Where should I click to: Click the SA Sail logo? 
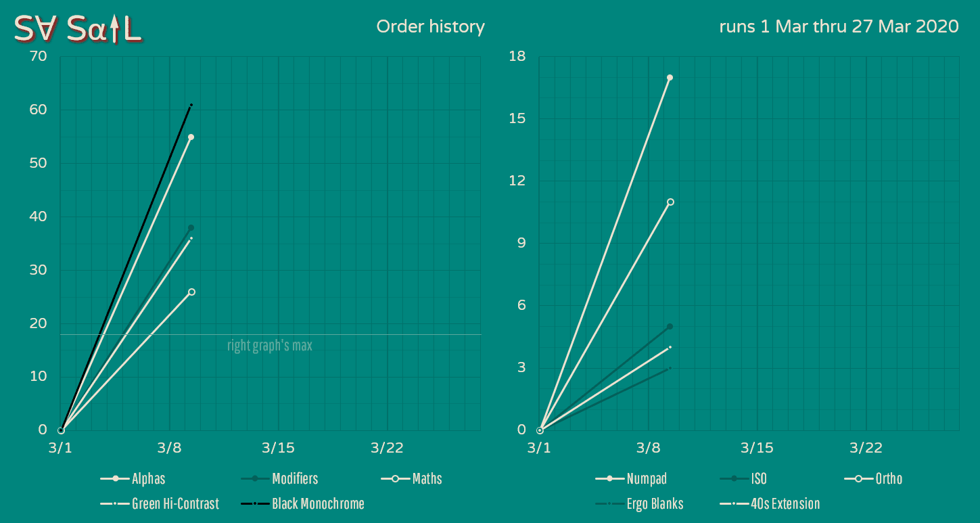coord(78,28)
